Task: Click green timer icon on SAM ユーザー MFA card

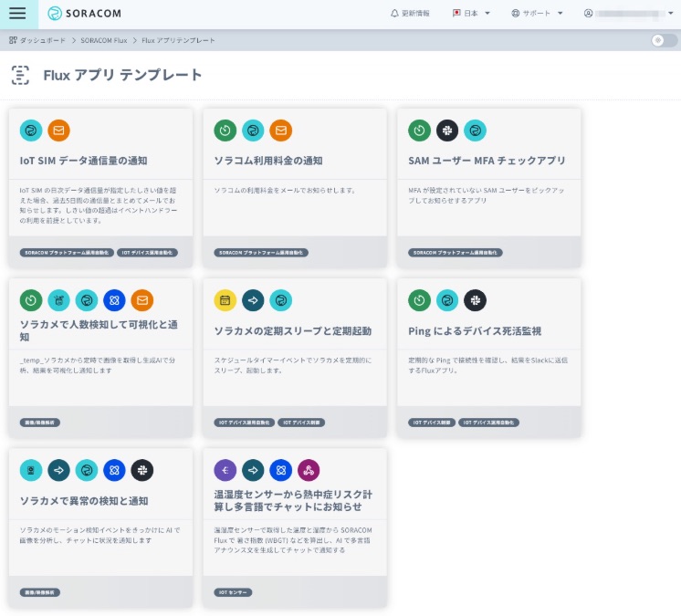Action: 419,131
